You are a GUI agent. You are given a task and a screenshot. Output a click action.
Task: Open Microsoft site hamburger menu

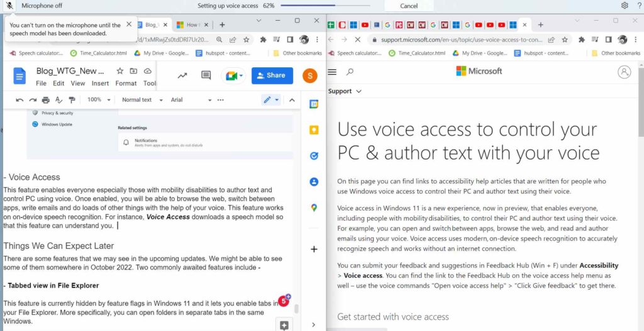pyautogui.click(x=332, y=72)
